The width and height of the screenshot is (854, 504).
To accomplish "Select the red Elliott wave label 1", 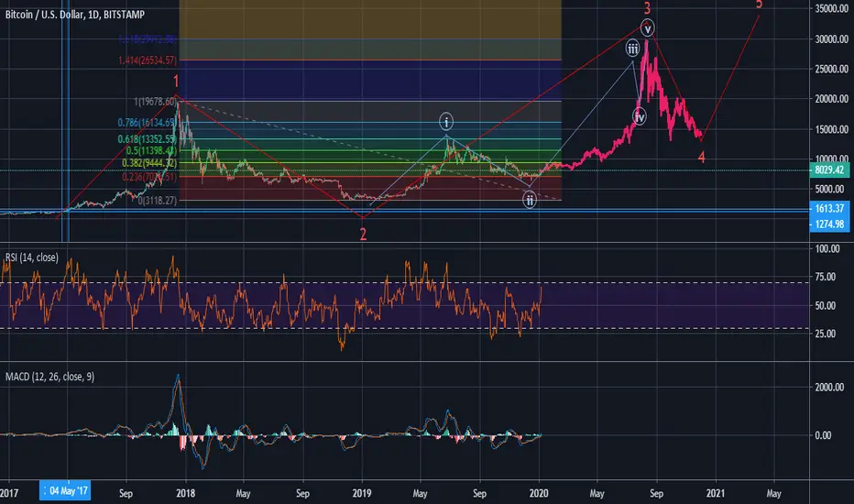I will click(176, 82).
